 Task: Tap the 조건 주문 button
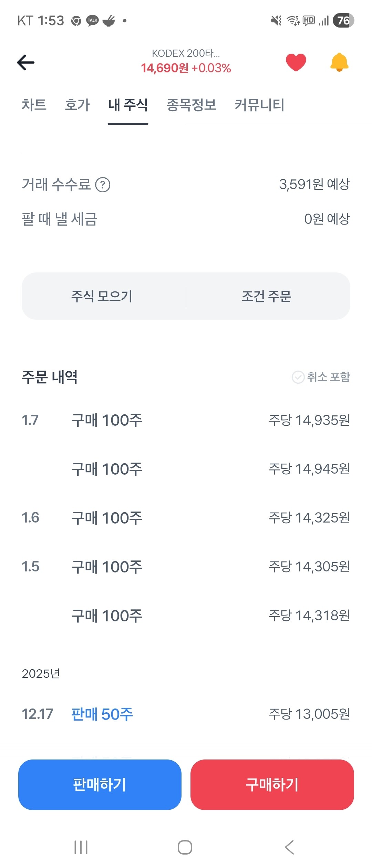(x=267, y=296)
